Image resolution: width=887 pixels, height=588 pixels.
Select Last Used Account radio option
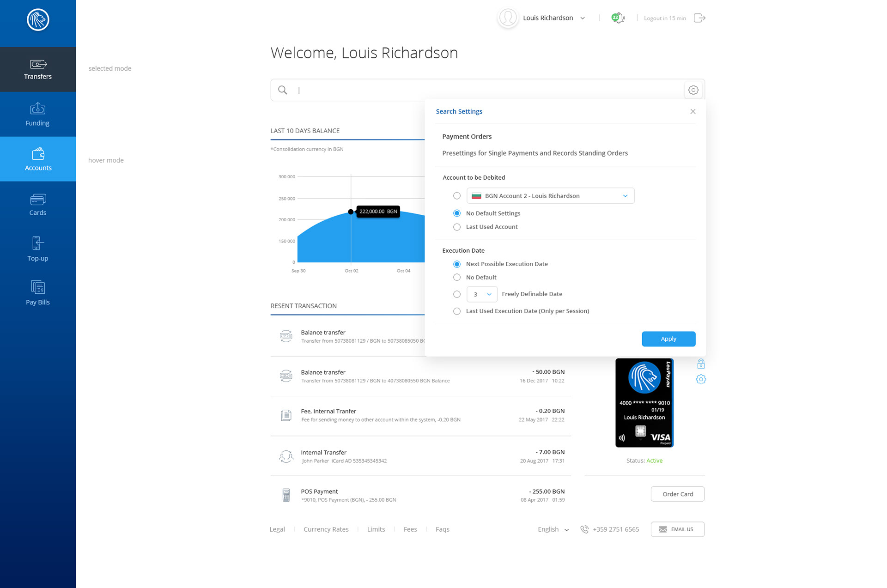457,227
